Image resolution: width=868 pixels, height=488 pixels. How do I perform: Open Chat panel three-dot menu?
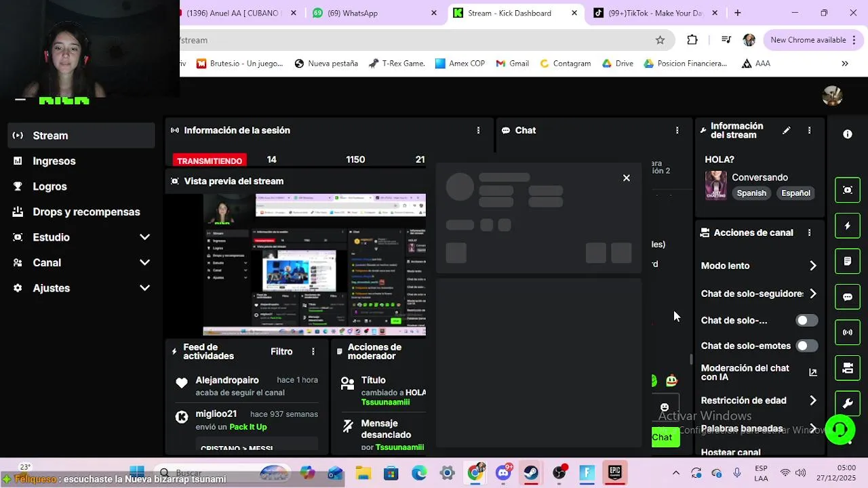[x=677, y=130]
